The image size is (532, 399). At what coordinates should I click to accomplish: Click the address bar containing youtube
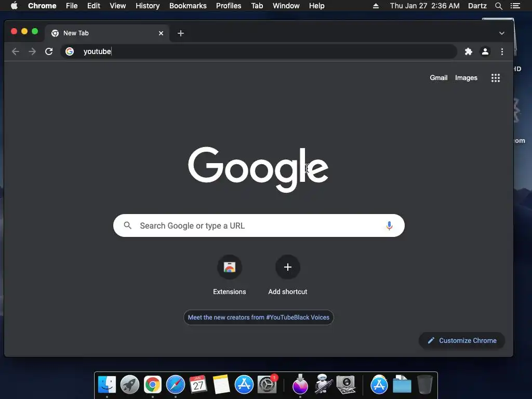click(x=258, y=51)
